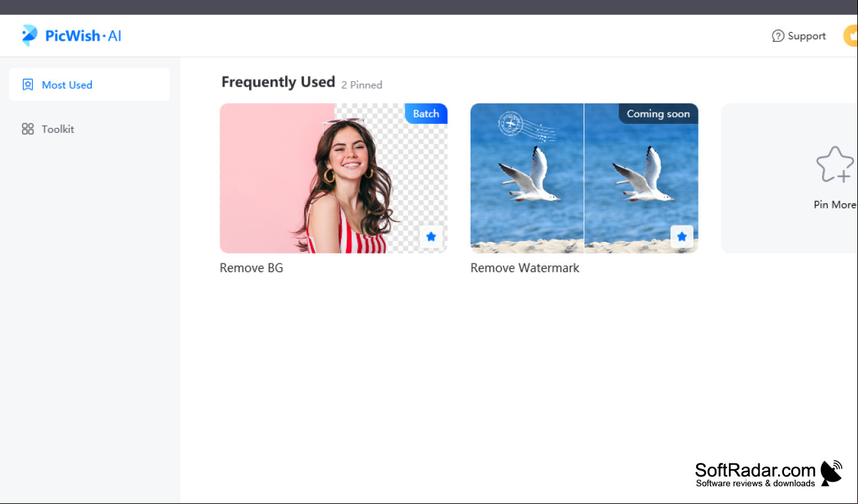The height and width of the screenshot is (504, 858).
Task: Click the 2 Pinned count text
Action: (x=362, y=85)
